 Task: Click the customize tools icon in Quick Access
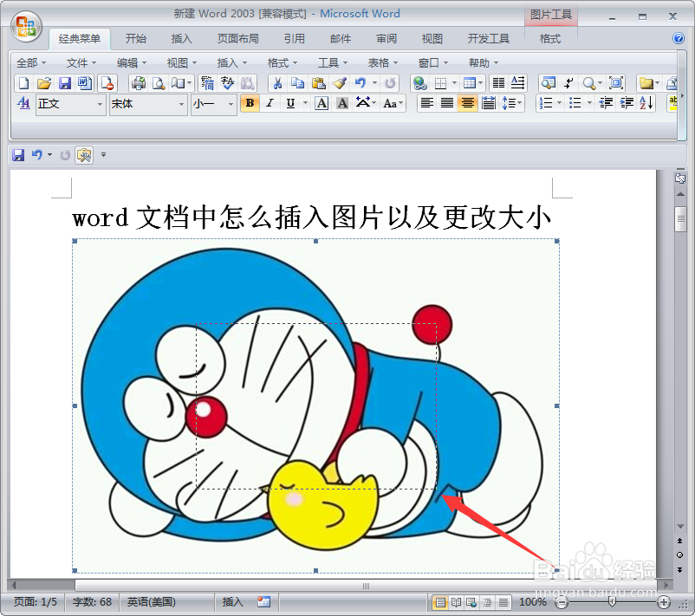click(84, 155)
